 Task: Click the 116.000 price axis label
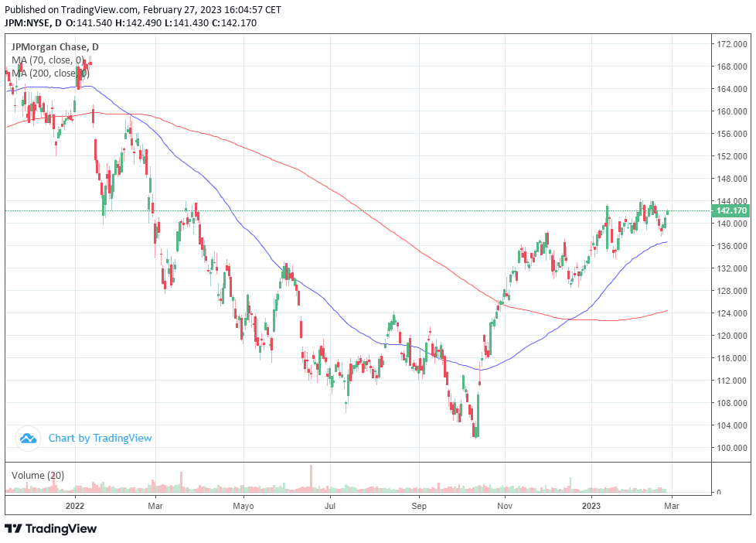[732, 358]
